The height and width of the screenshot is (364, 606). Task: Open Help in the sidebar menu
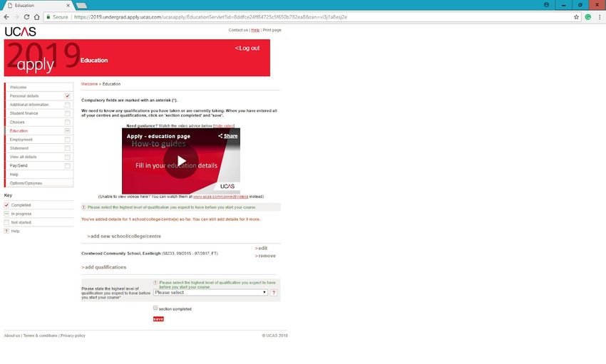[14, 175]
